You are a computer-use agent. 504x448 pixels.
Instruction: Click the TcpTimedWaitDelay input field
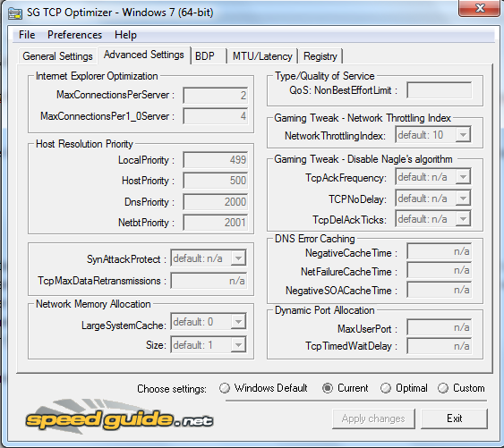[x=440, y=346]
